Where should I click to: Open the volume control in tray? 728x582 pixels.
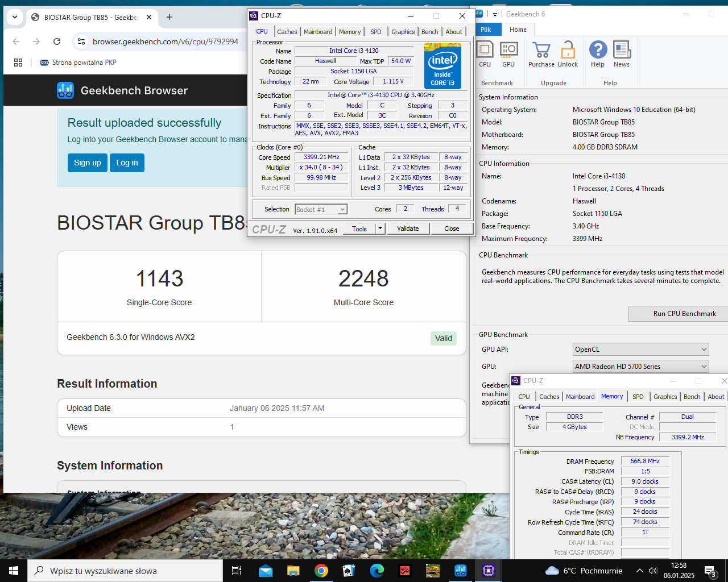coord(653,571)
